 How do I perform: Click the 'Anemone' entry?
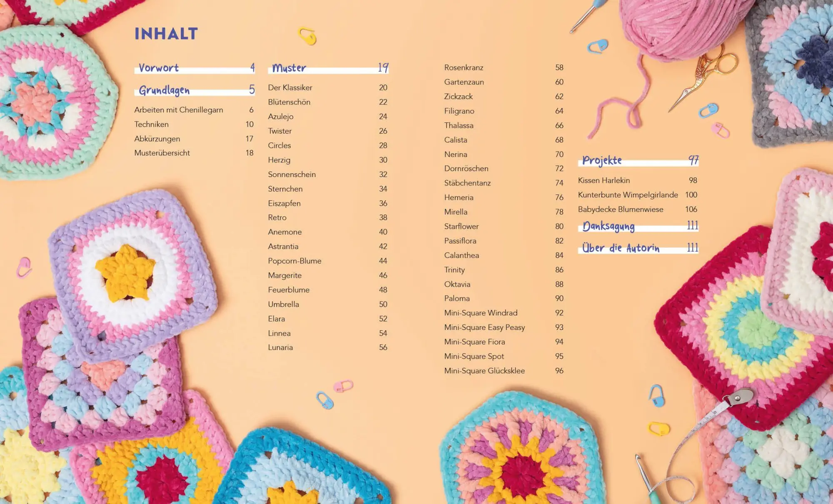(x=285, y=232)
